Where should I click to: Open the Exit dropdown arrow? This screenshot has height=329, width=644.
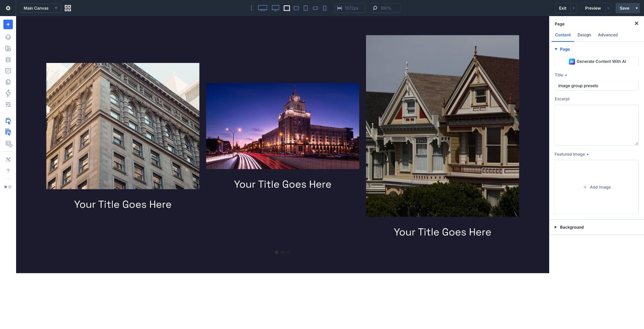[x=574, y=8]
